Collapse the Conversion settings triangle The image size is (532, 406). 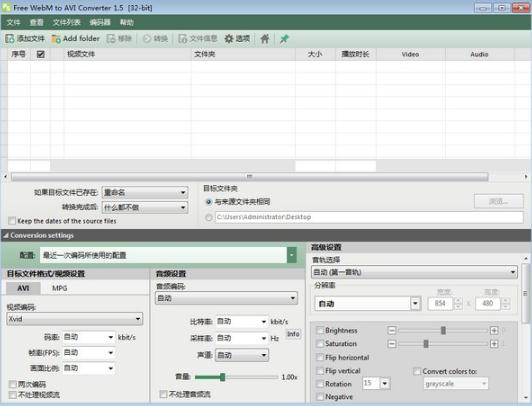(6, 235)
